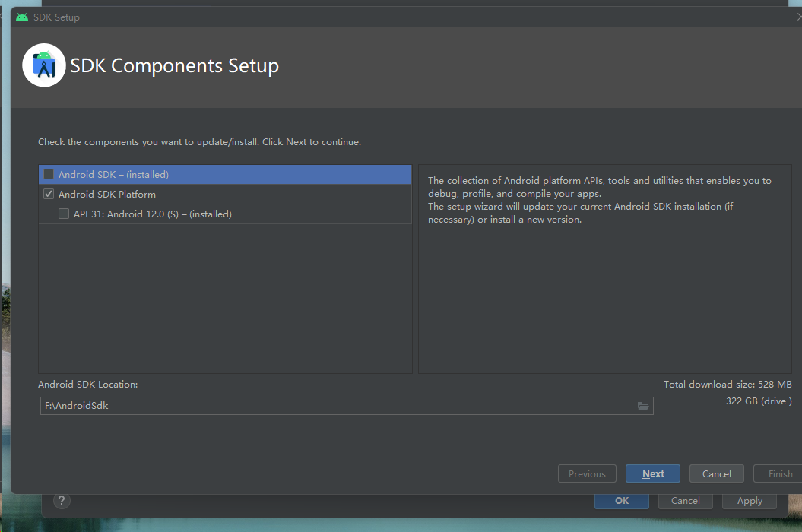Screen dimensions: 802x532
Task: Click the folder browse icon in SDK Location field
Action: 643,406
